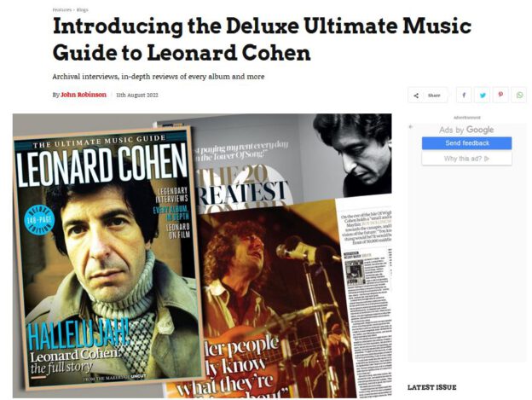
Task: Open the Features breadcrumb link
Action: (61, 10)
